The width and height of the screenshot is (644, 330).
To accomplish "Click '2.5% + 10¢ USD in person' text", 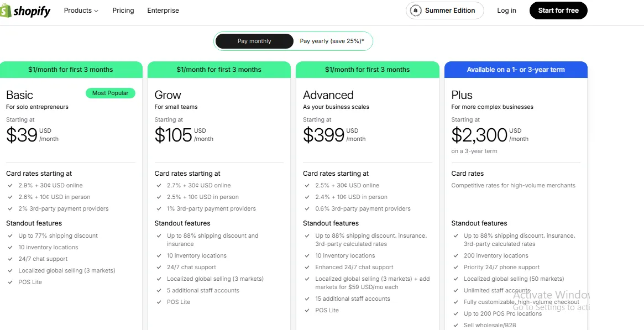I will point(203,197).
